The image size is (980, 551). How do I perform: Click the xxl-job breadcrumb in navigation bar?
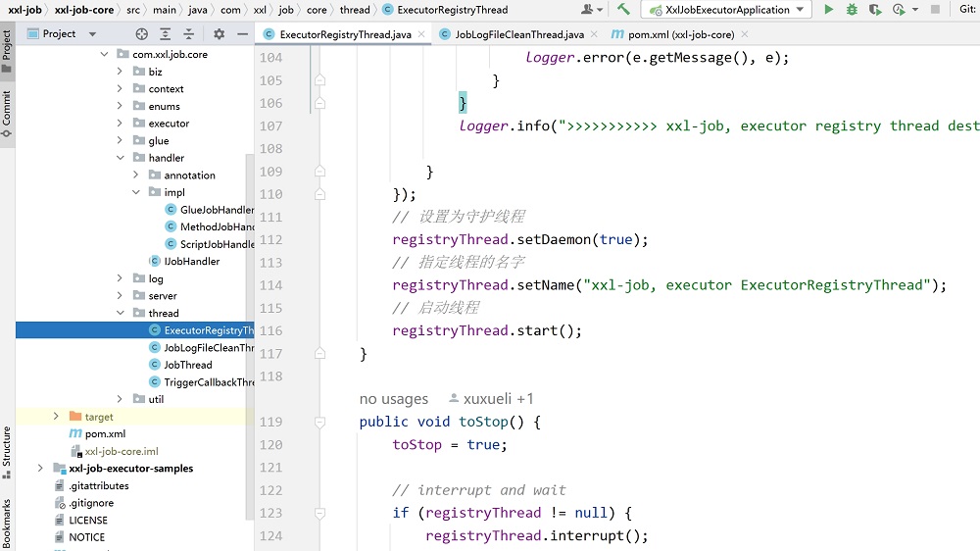[25, 10]
